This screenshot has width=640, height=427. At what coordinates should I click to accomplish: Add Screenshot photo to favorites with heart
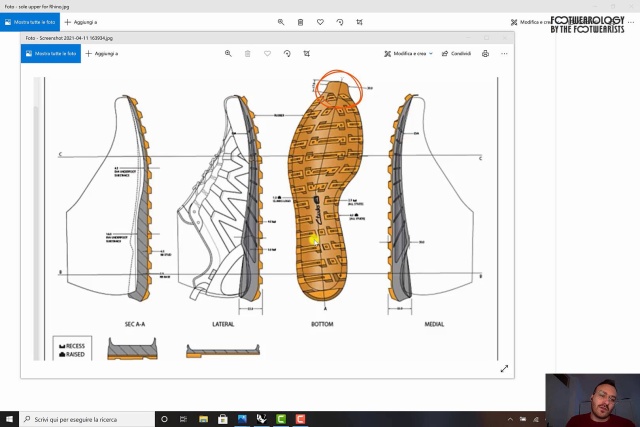click(x=267, y=53)
